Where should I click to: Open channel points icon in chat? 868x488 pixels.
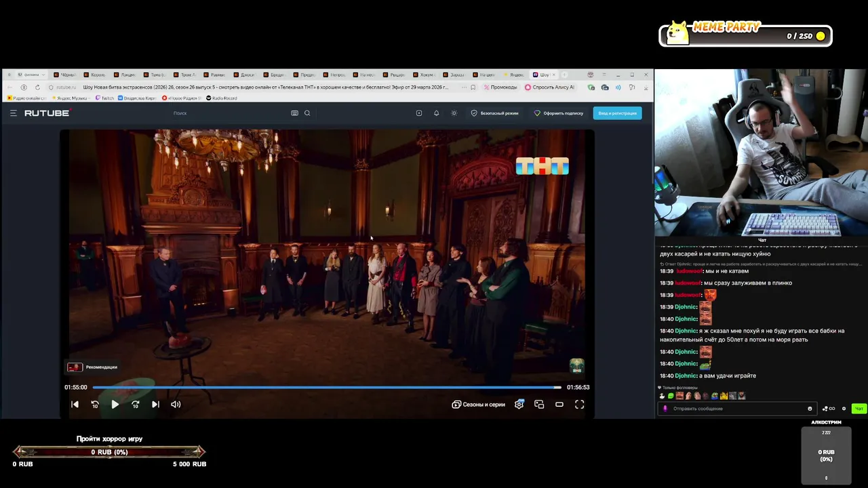pyautogui.click(x=829, y=409)
